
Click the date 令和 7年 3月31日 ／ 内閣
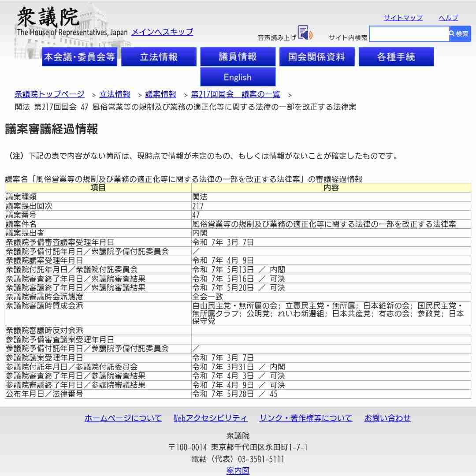(x=238, y=367)
